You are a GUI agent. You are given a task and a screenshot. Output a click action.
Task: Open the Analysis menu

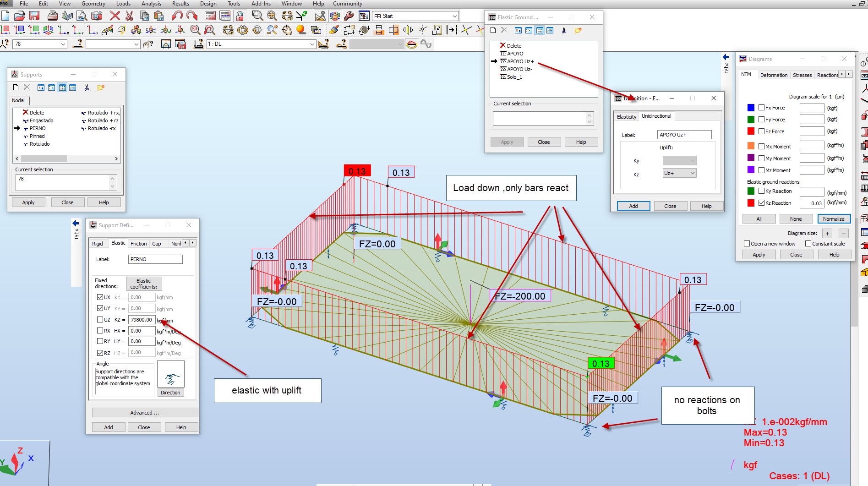tap(151, 4)
